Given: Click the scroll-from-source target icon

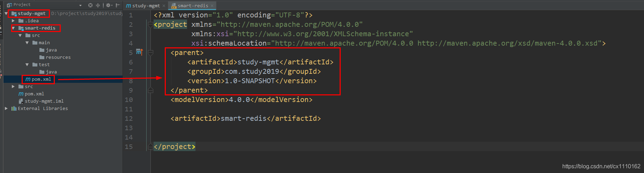Looking at the screenshot, I should (x=90, y=5).
